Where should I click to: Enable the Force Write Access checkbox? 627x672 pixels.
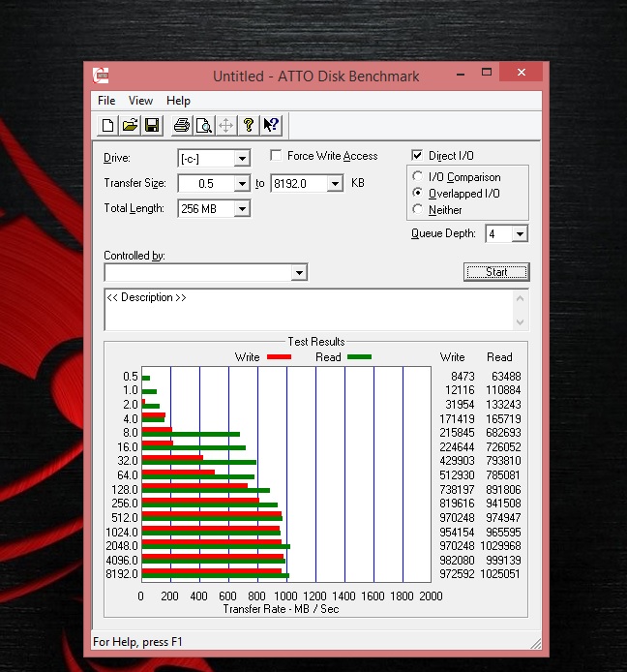pos(276,155)
